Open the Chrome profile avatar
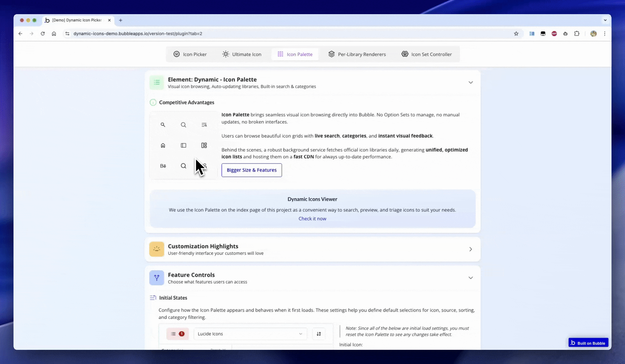 coord(593,34)
